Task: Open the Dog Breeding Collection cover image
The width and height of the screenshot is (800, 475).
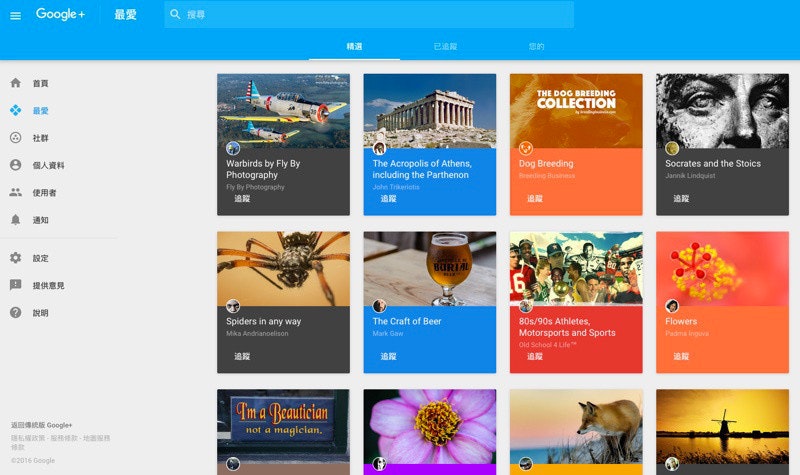Action: click(576, 111)
